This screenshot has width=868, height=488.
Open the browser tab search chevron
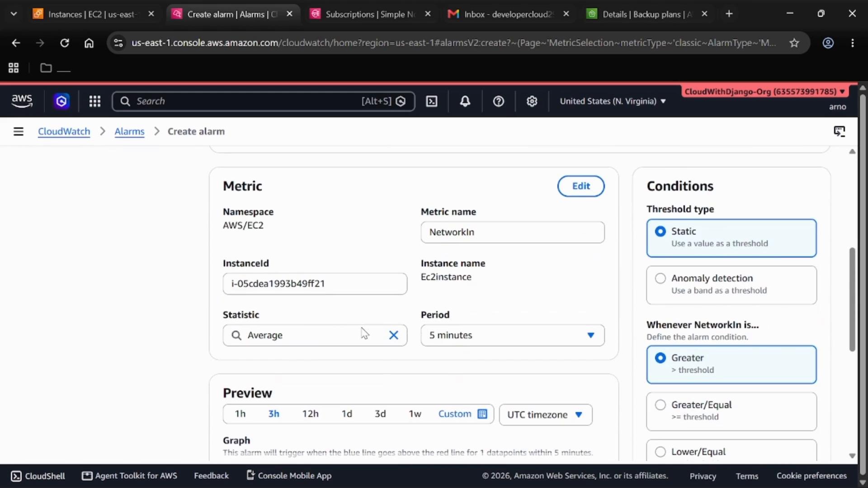click(x=14, y=14)
